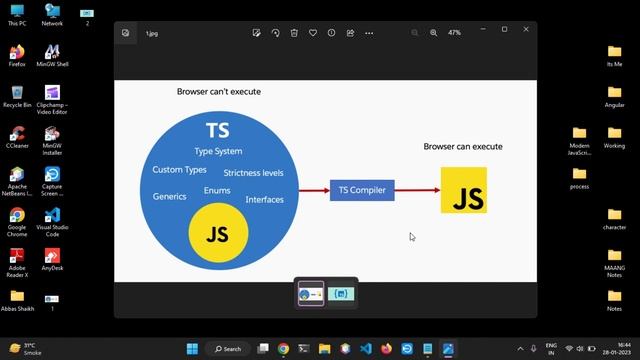Select the MAANG Notes desktop folder
640x360 pixels.
click(x=614, y=263)
